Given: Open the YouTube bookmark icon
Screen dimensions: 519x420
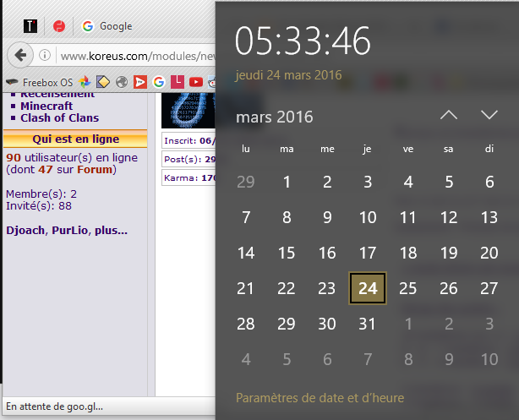Looking at the screenshot, I should (x=196, y=82).
